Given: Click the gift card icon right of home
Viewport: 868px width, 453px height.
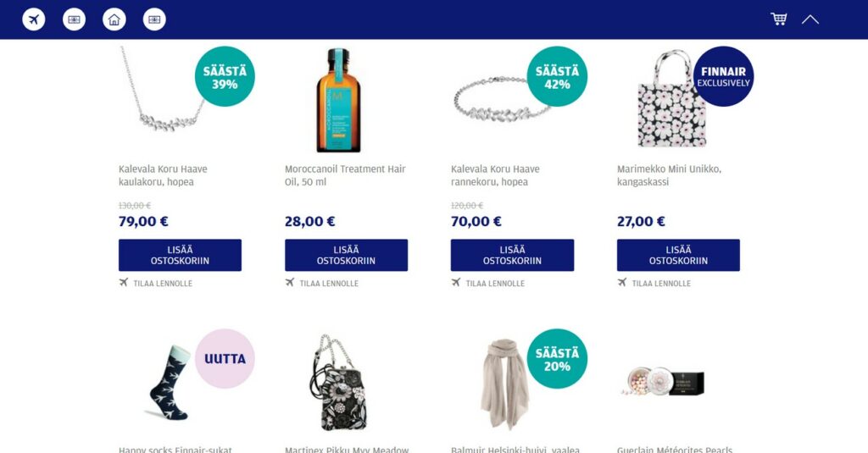Looking at the screenshot, I should pos(154,19).
